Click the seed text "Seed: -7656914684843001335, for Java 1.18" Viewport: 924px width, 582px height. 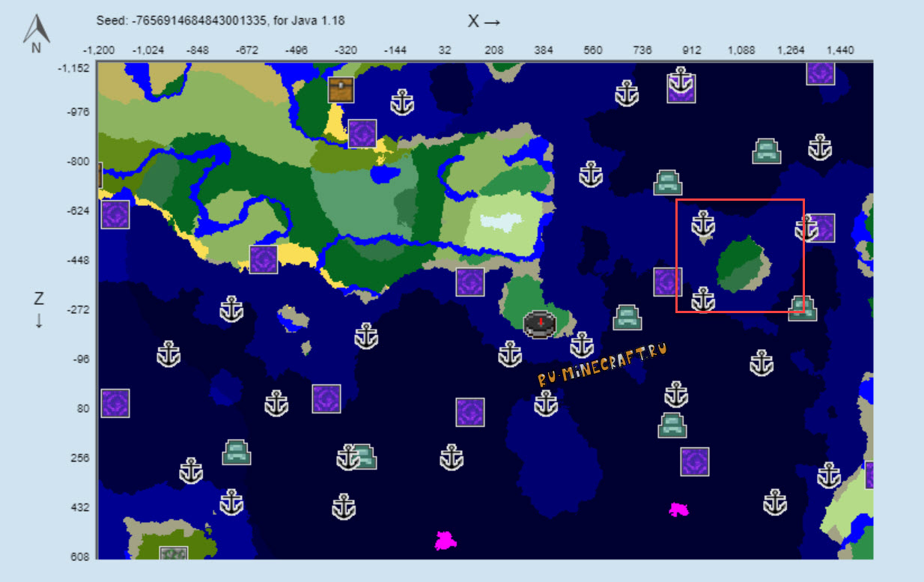click(220, 22)
